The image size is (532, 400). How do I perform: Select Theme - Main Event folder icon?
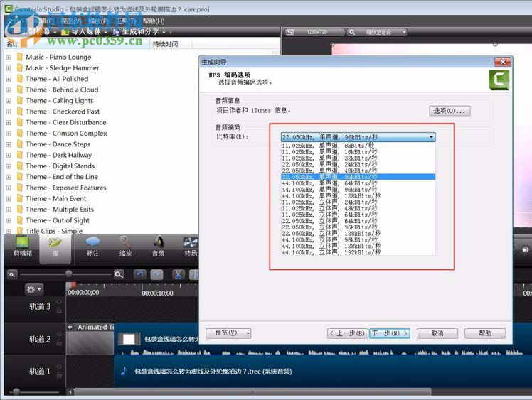point(20,198)
